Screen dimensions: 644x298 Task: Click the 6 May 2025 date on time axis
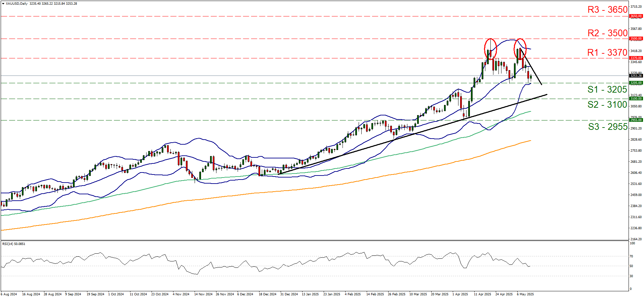[525, 294]
